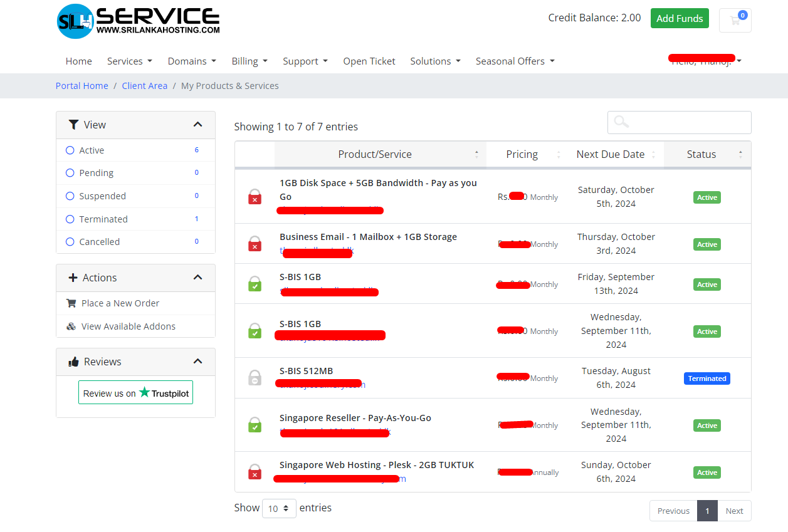This screenshot has width=788, height=532.
Task: Collapse the View filter panel
Action: pyautogui.click(x=197, y=124)
